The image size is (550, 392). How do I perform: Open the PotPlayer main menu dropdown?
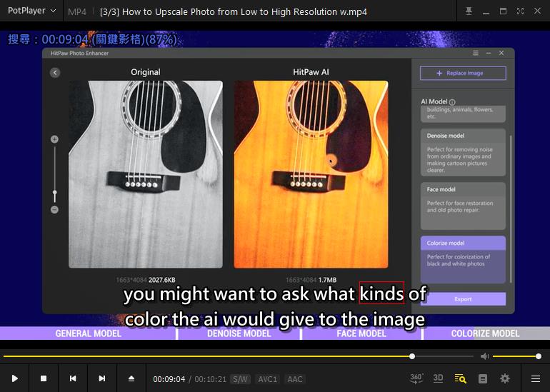31,11
